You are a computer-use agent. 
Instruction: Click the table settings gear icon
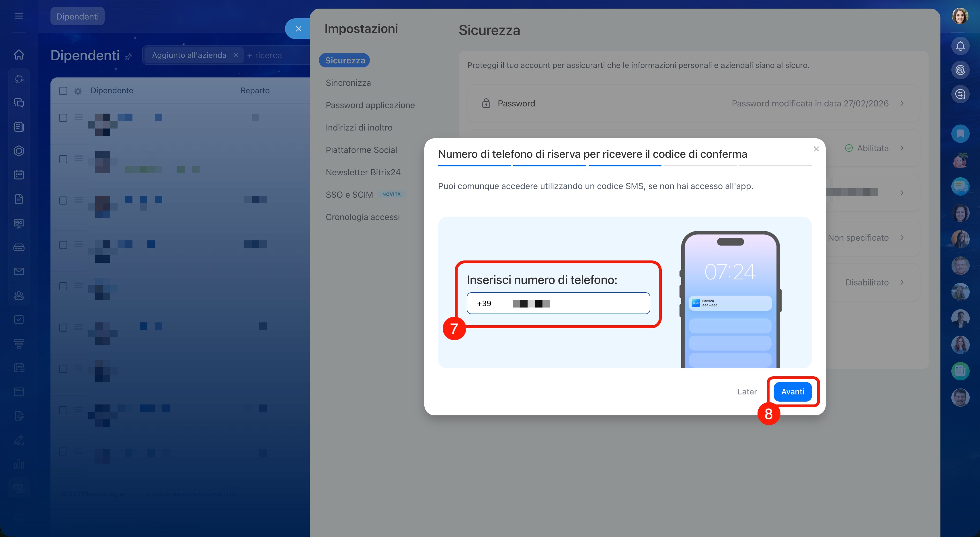(78, 91)
